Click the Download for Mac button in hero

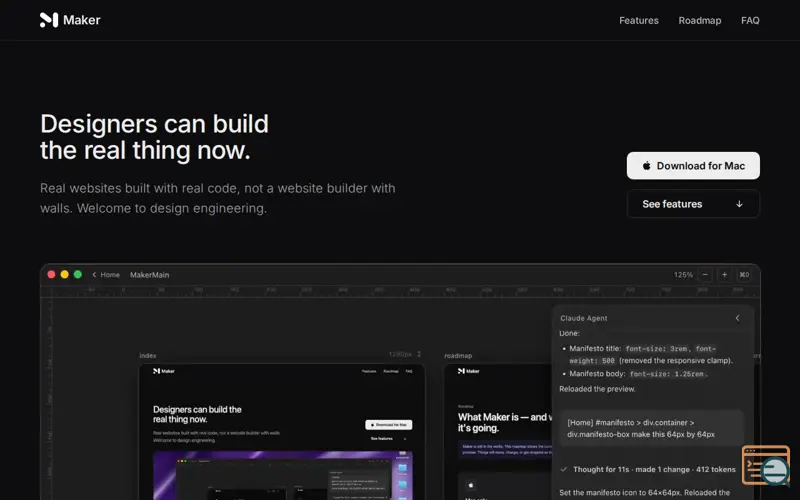693,166
